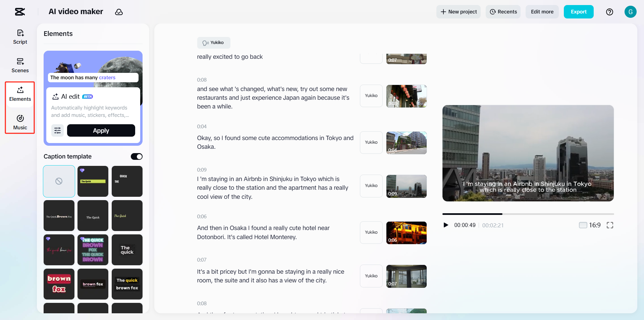Image resolution: width=644 pixels, height=320 pixels.
Task: Click the total duration 00:02:21
Action: tap(493, 225)
